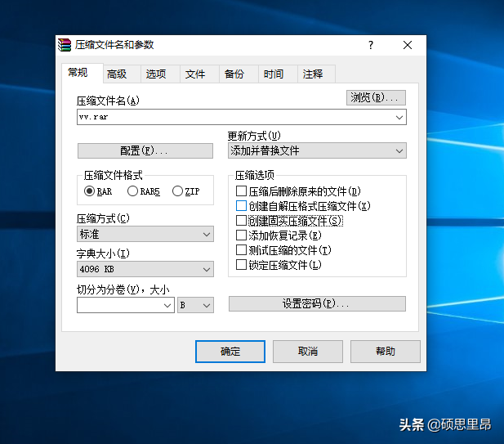The height and width of the screenshot is (444, 504).
Task: Click the WinRAR icon in title bar
Action: pos(65,45)
